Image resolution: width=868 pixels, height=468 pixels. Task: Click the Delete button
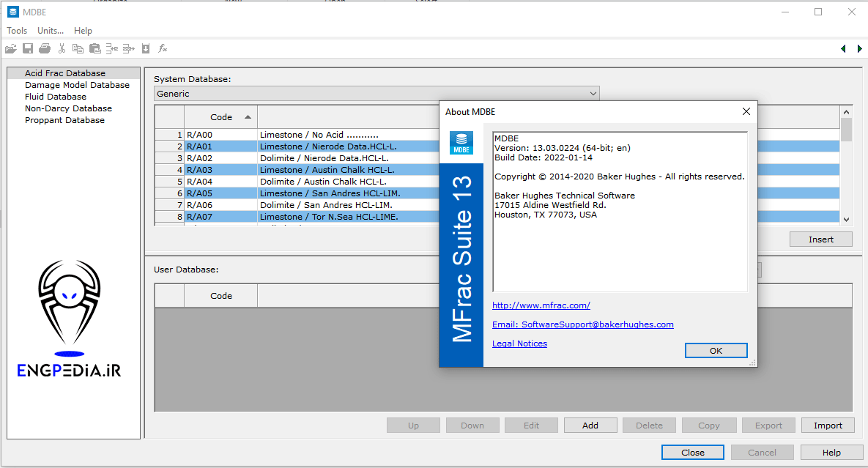[649, 426]
